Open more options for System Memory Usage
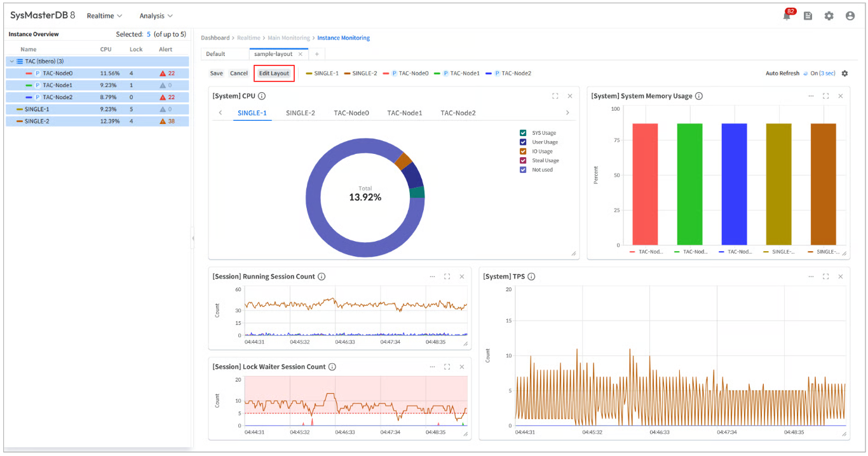 click(811, 96)
